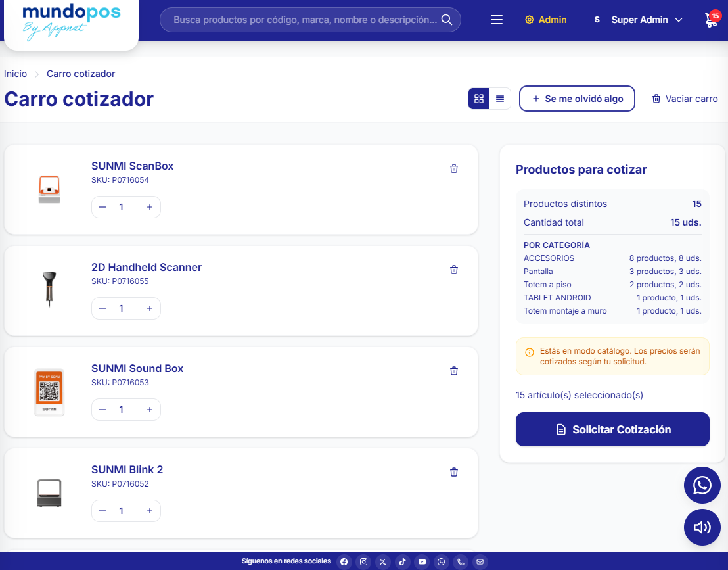Increase SUNMI Blink 2 quantity
Image resolution: width=728 pixels, height=570 pixels.
(150, 511)
